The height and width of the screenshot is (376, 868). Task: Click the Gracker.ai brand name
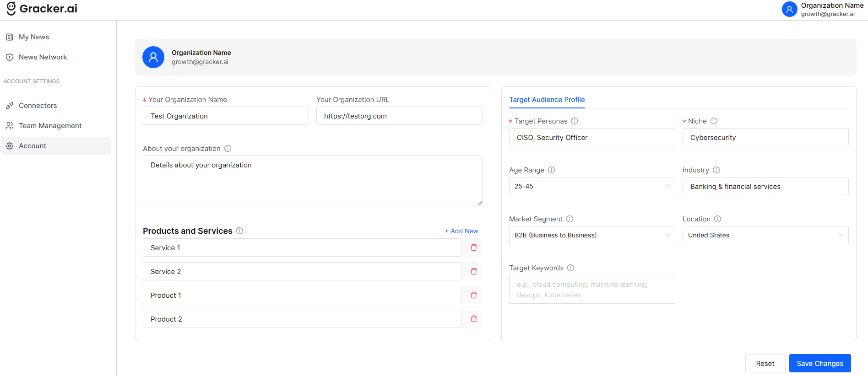click(49, 8)
